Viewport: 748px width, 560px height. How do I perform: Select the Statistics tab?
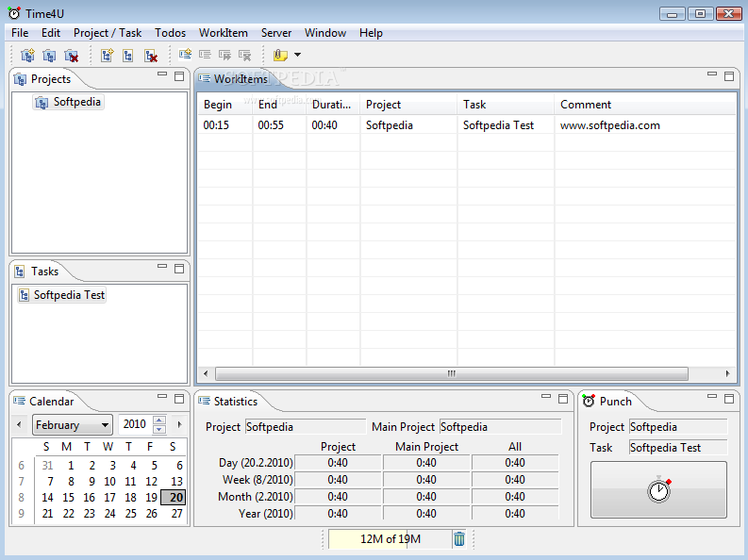228,402
